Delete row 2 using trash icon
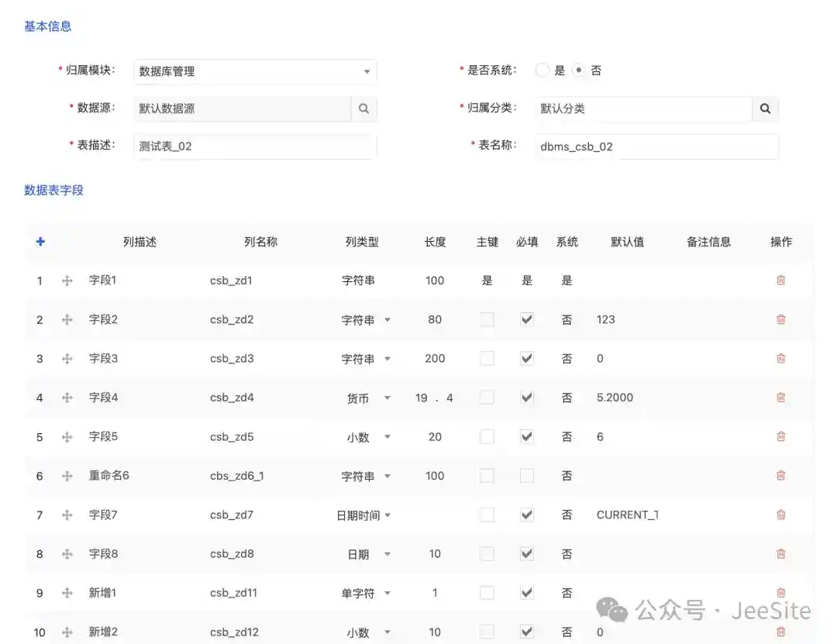The width and height of the screenshot is (837, 644). pos(780,319)
